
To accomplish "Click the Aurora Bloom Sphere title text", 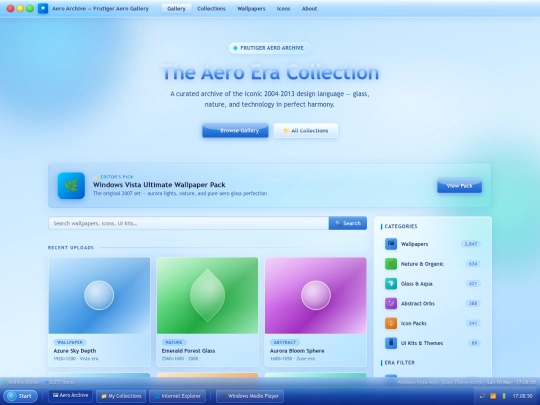I will click(297, 351).
